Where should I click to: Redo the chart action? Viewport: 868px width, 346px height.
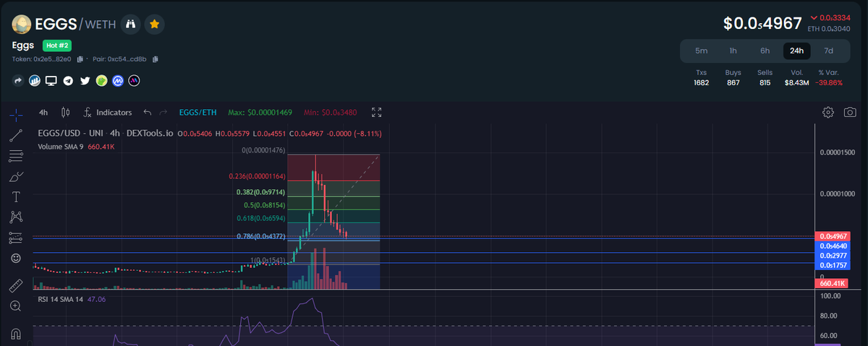[x=163, y=113]
